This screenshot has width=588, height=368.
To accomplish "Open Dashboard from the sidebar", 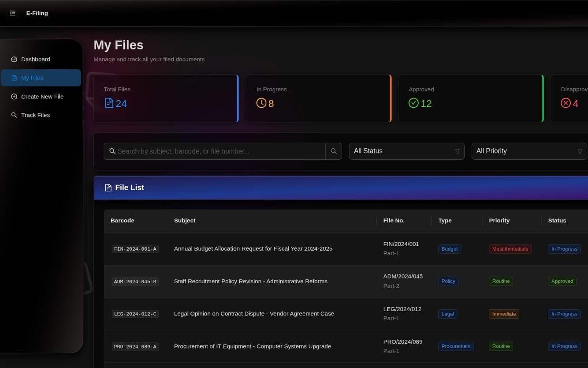I will coord(41,59).
